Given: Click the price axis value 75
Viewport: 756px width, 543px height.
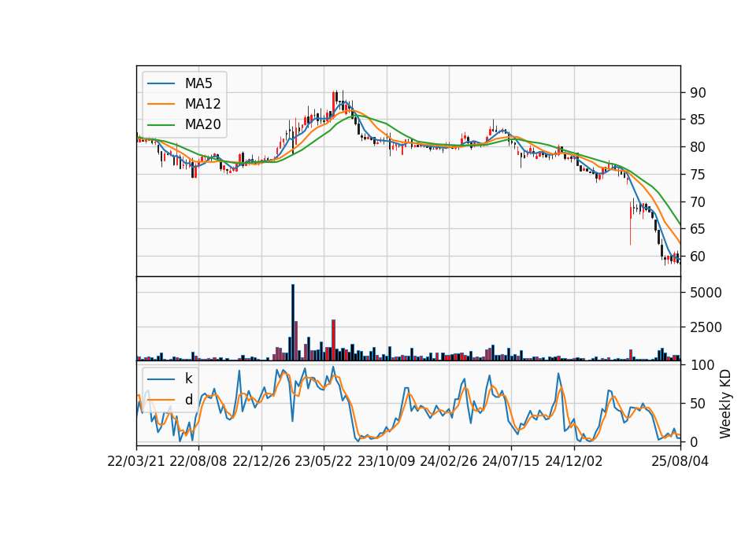Looking at the screenshot, I should pyautogui.click(x=698, y=175).
